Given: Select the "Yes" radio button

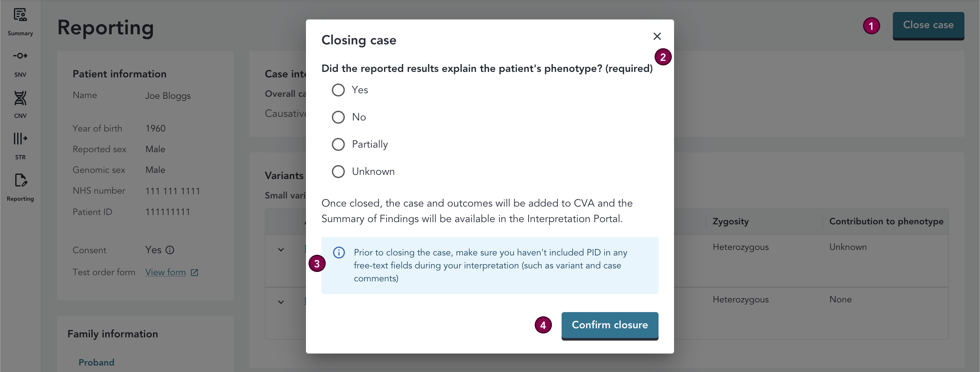Looking at the screenshot, I should tap(338, 90).
